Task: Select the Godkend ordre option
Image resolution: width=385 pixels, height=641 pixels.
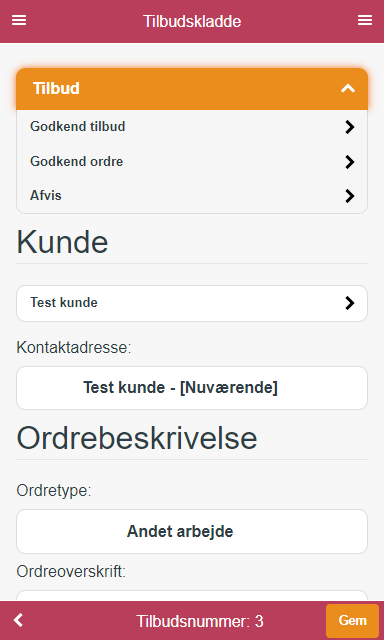Action: [x=192, y=161]
